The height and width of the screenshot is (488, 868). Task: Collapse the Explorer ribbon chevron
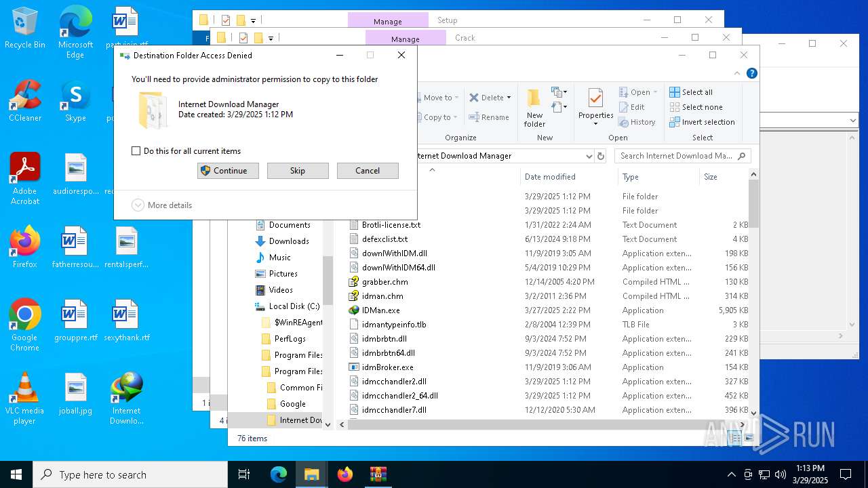click(x=738, y=73)
